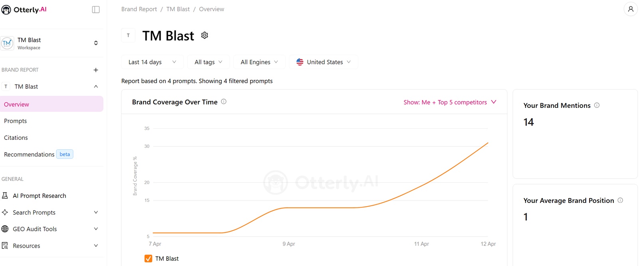This screenshot has width=644, height=266.
Task: Open the All tags filter
Action: (x=208, y=62)
